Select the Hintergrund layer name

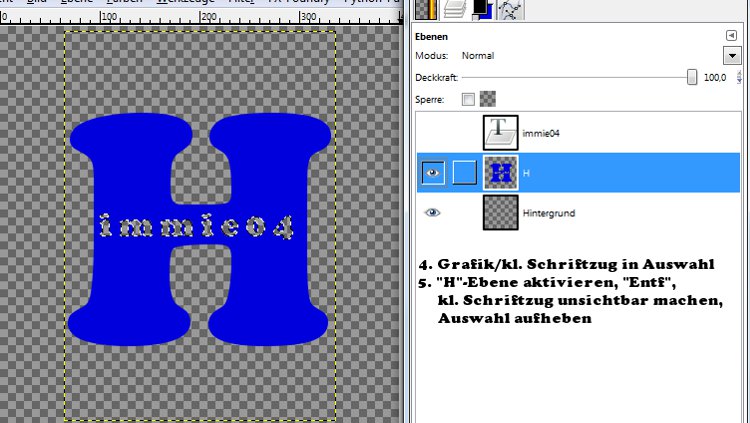pos(549,213)
